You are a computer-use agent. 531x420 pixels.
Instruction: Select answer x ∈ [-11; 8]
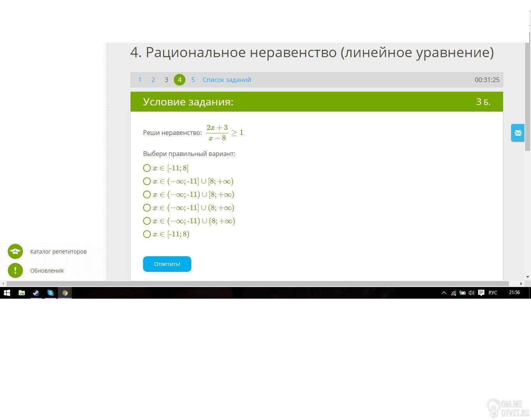[147, 168]
